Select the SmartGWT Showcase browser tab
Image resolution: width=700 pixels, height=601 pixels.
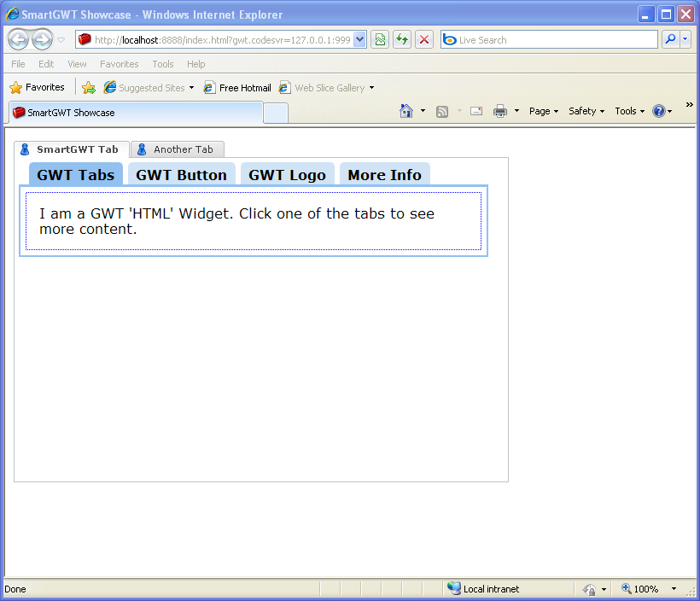[135, 113]
